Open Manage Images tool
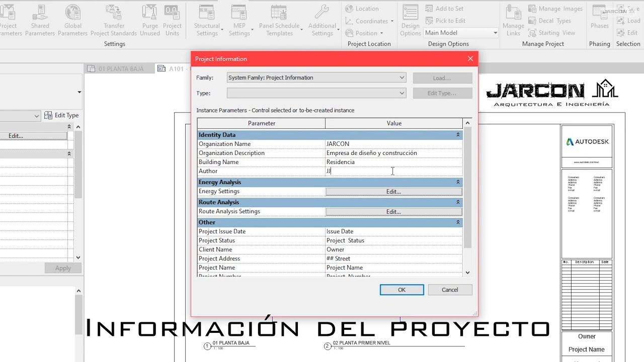The height and width of the screenshot is (362, 644). [x=555, y=9]
